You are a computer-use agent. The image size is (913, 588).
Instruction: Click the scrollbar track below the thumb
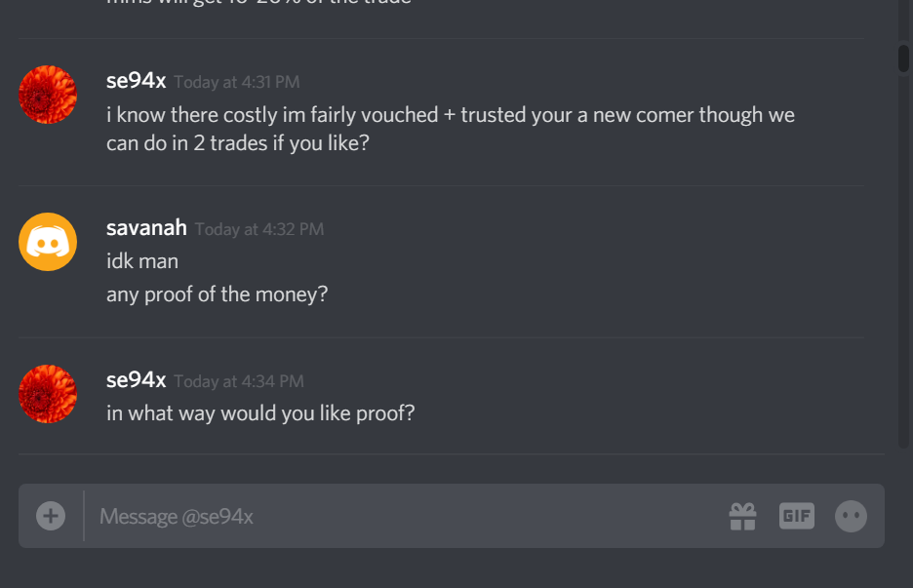pyautogui.click(x=903, y=262)
